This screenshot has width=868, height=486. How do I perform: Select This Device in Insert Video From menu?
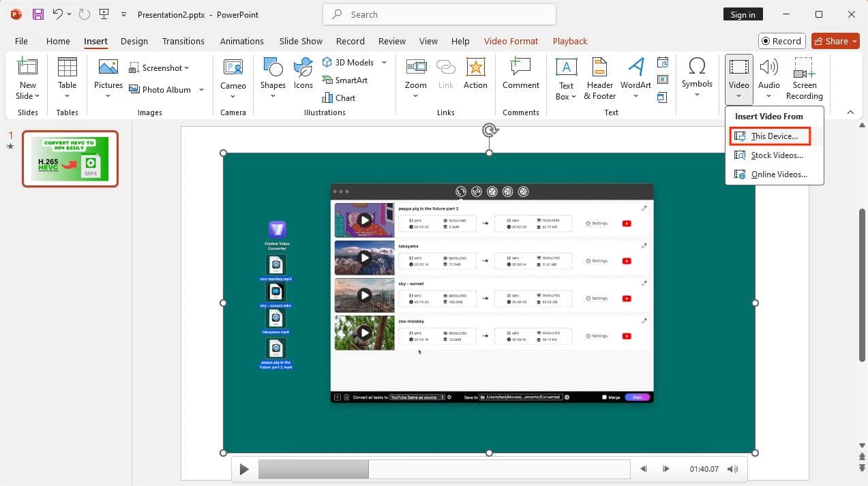pos(773,136)
